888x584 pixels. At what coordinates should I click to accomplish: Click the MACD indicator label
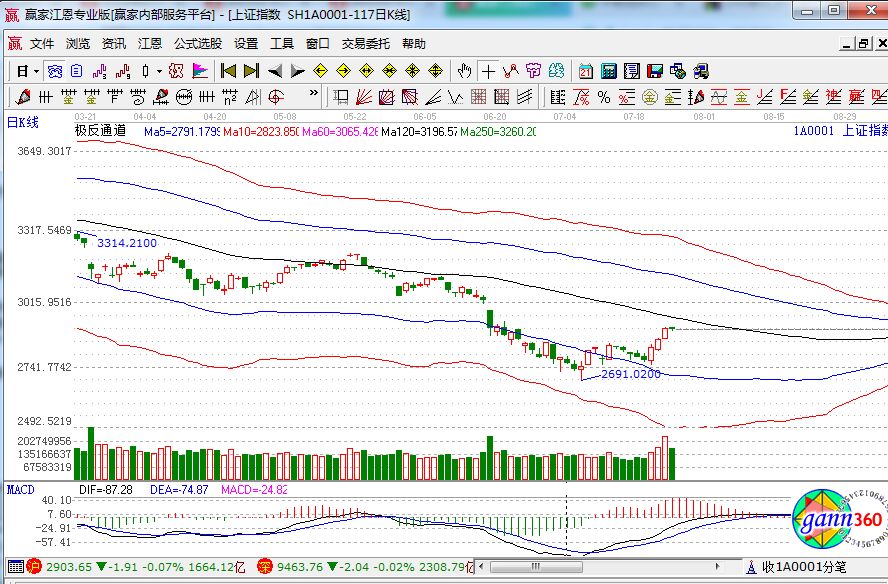pyautogui.click(x=21, y=489)
